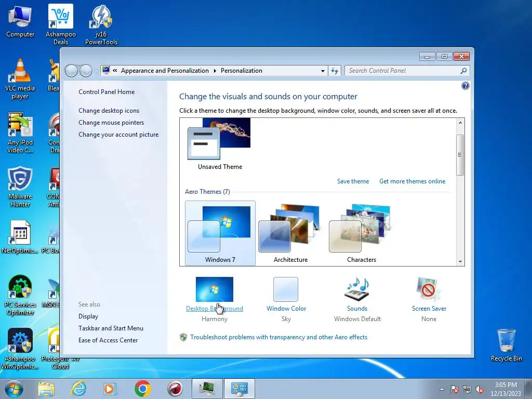Open the Sounds text link
The width and height of the screenshot is (532, 399).
coord(357,309)
